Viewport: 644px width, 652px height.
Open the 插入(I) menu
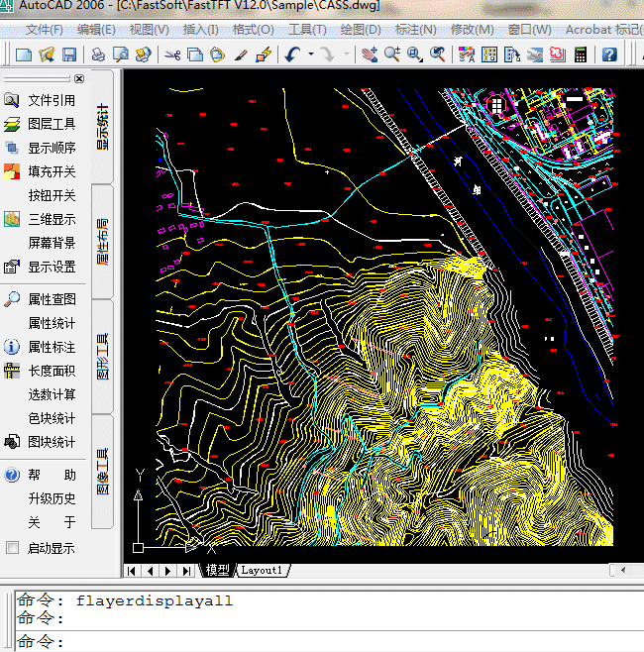pyautogui.click(x=200, y=30)
